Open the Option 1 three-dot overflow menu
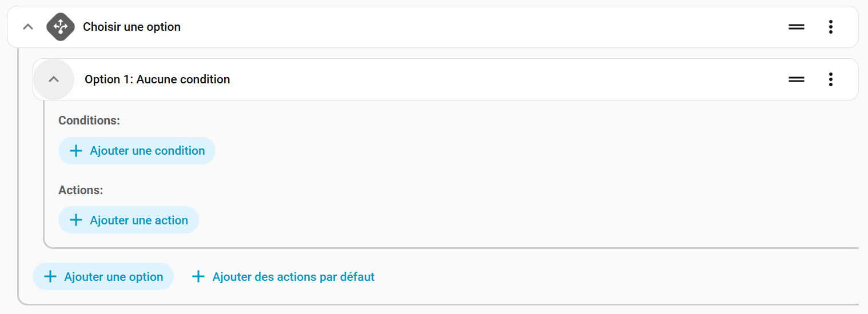The width and height of the screenshot is (868, 314). point(830,79)
